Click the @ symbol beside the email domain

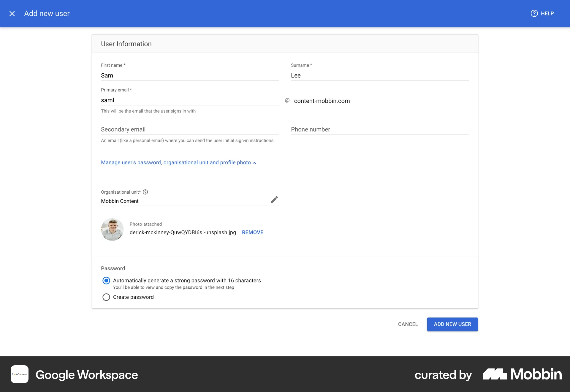(x=287, y=101)
